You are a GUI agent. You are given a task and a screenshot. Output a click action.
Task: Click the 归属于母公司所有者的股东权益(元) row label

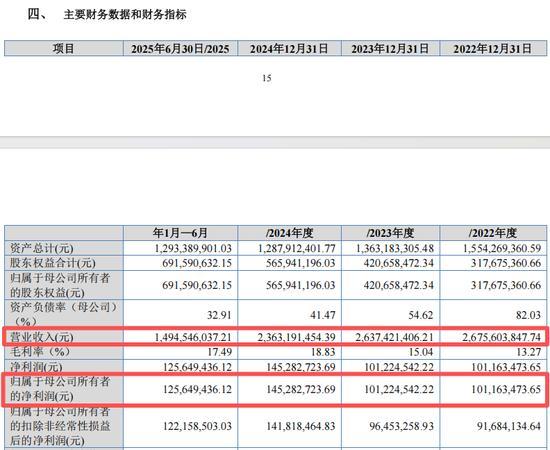(60, 285)
